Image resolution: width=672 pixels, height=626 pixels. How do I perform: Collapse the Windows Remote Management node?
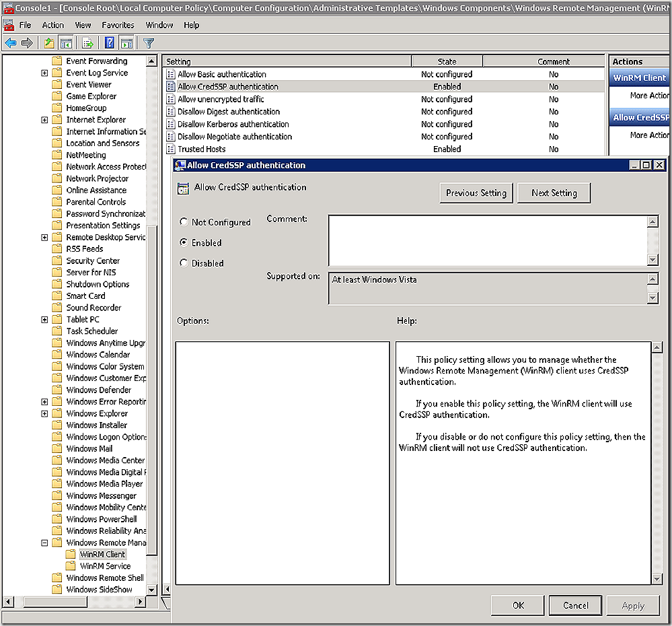[44, 543]
